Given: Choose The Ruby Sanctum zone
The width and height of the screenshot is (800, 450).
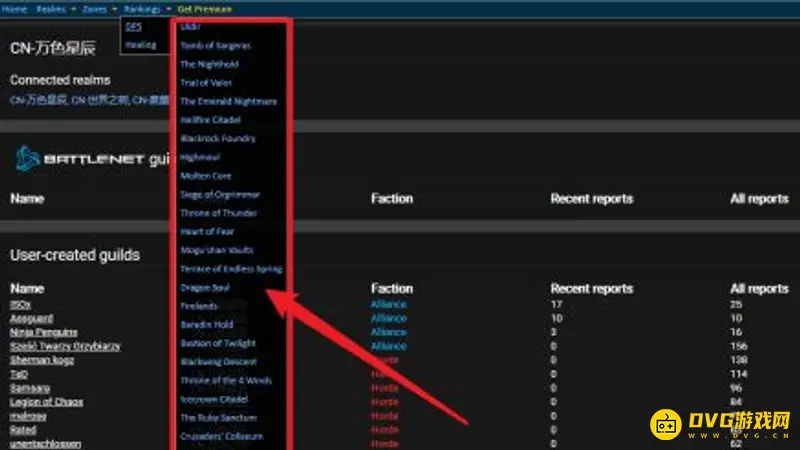Looking at the screenshot, I should tap(218, 418).
